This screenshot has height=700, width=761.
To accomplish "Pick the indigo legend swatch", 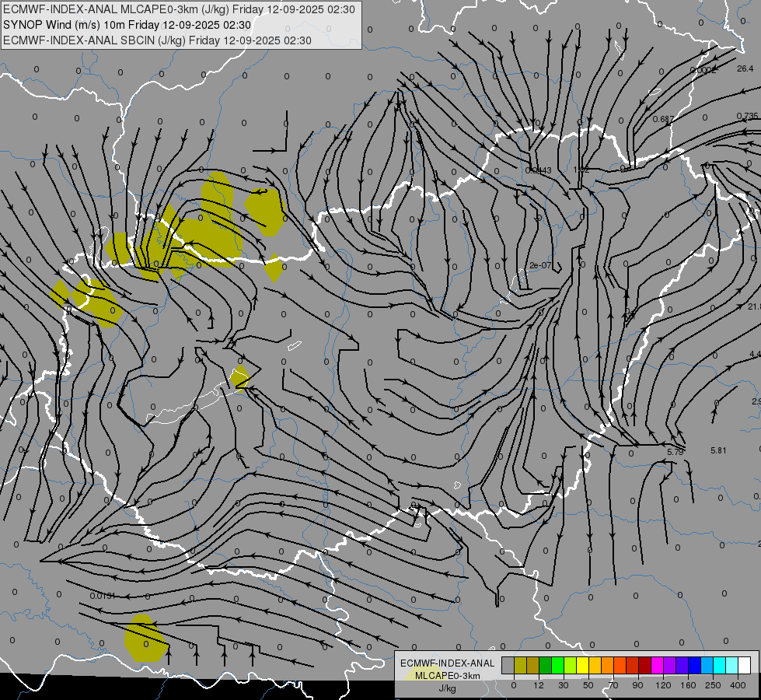I will point(682,665).
